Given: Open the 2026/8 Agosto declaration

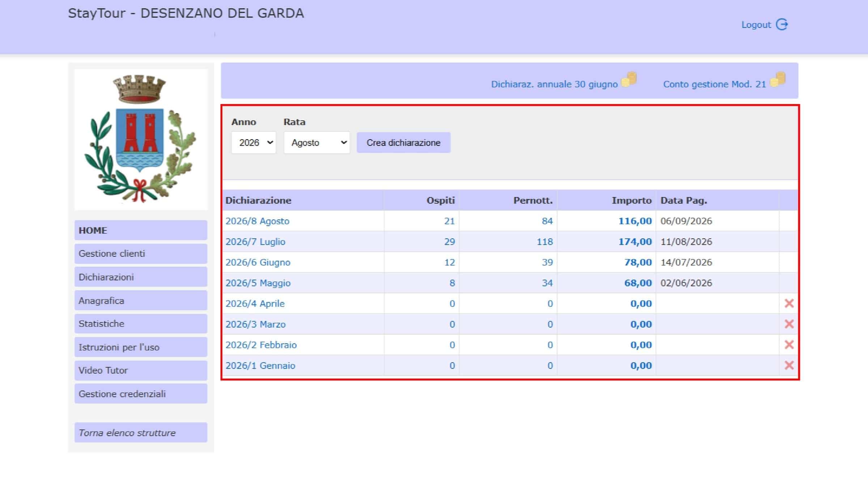Looking at the screenshot, I should (x=257, y=221).
